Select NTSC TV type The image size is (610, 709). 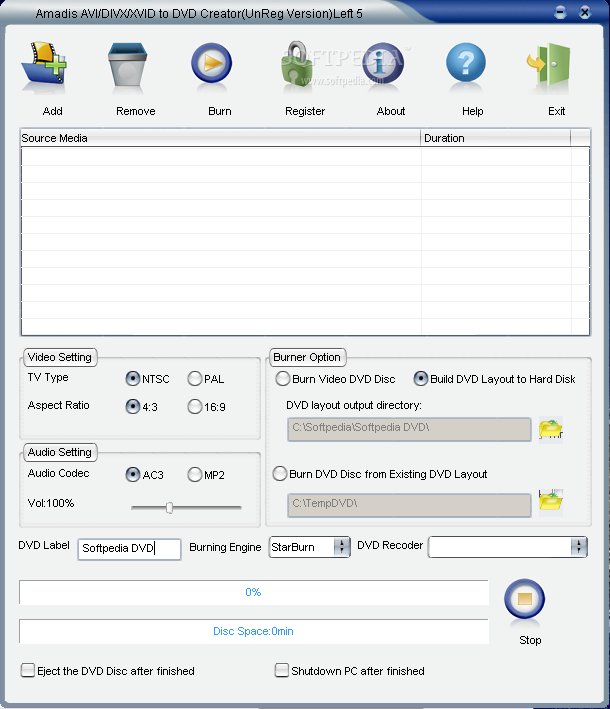pos(133,378)
